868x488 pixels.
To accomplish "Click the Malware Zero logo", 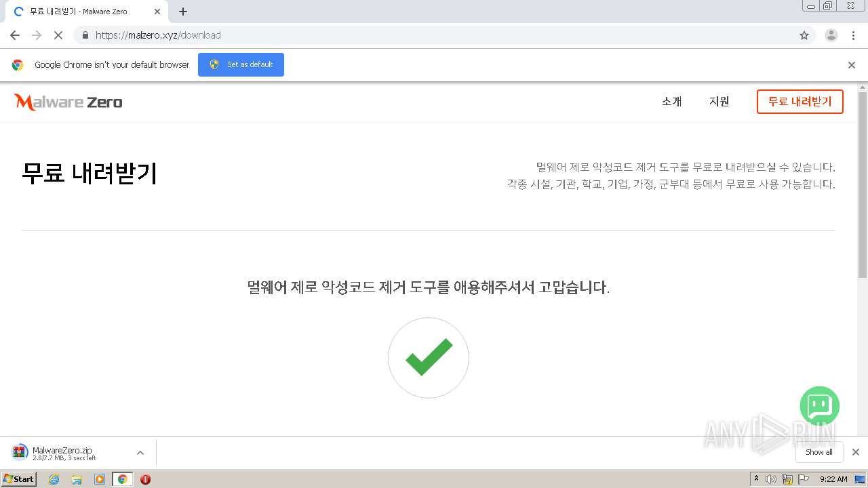I will [x=68, y=102].
